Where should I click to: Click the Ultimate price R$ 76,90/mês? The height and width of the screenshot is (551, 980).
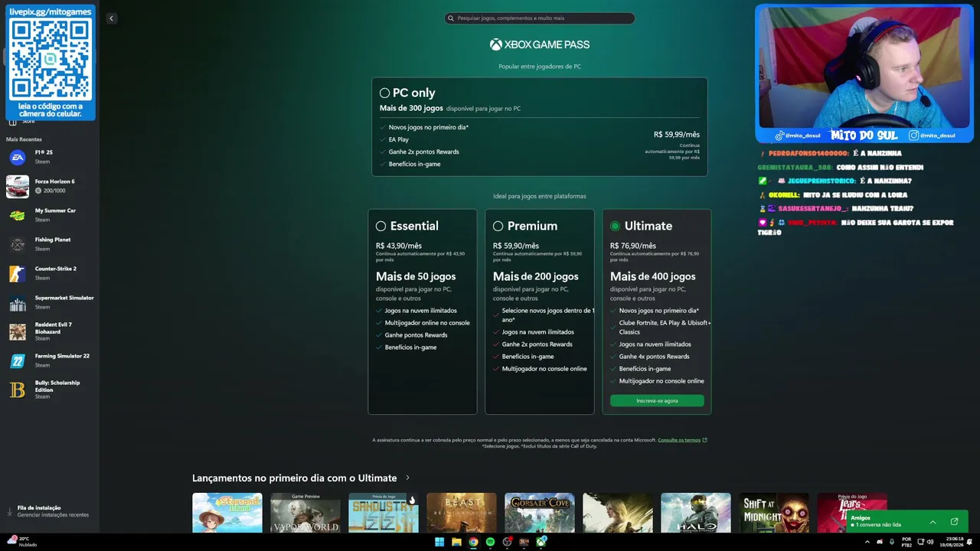coord(633,246)
